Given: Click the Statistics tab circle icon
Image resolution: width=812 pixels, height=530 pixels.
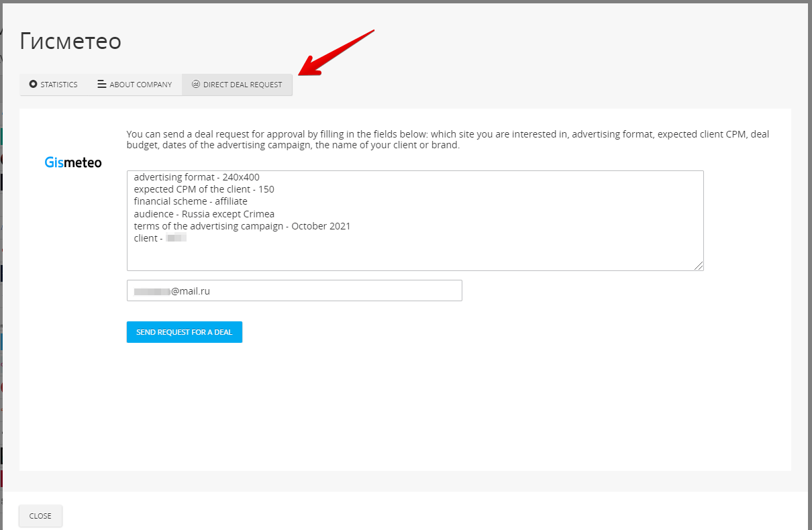Looking at the screenshot, I should (33, 85).
